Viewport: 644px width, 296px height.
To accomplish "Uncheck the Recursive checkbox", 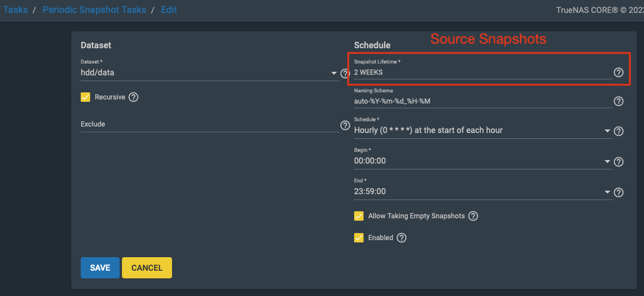I will click(85, 97).
